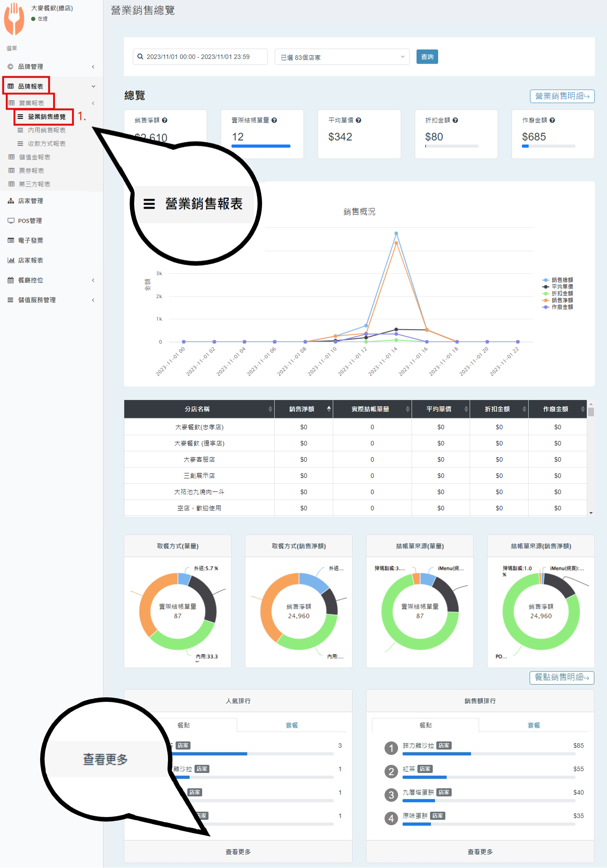Click the help icon next to 實際結帳單量
The width and height of the screenshot is (607, 868).
(x=274, y=120)
